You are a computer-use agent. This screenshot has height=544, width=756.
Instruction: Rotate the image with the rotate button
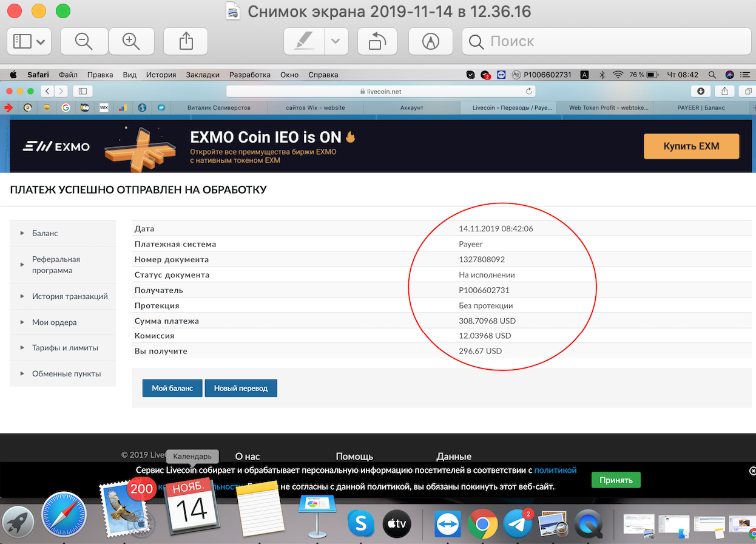377,41
